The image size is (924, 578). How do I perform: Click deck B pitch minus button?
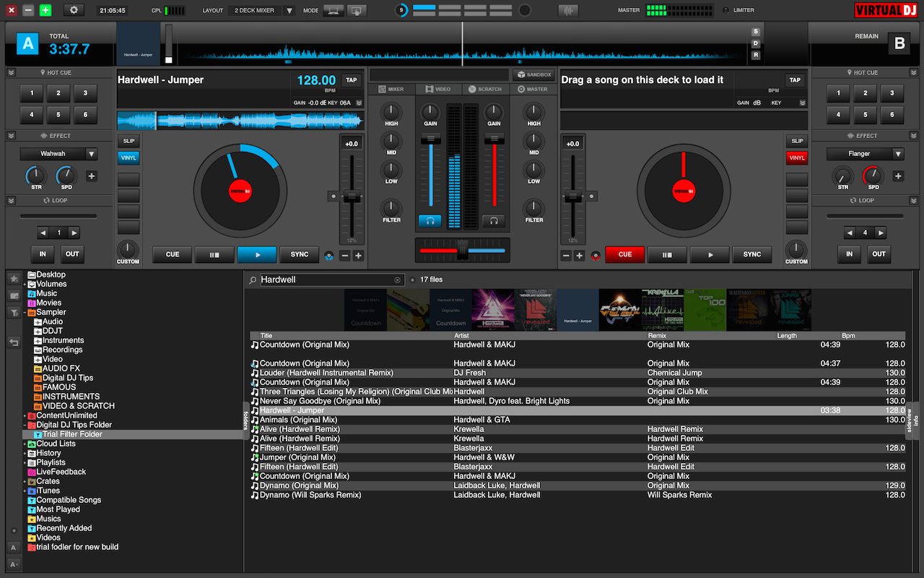(x=566, y=255)
